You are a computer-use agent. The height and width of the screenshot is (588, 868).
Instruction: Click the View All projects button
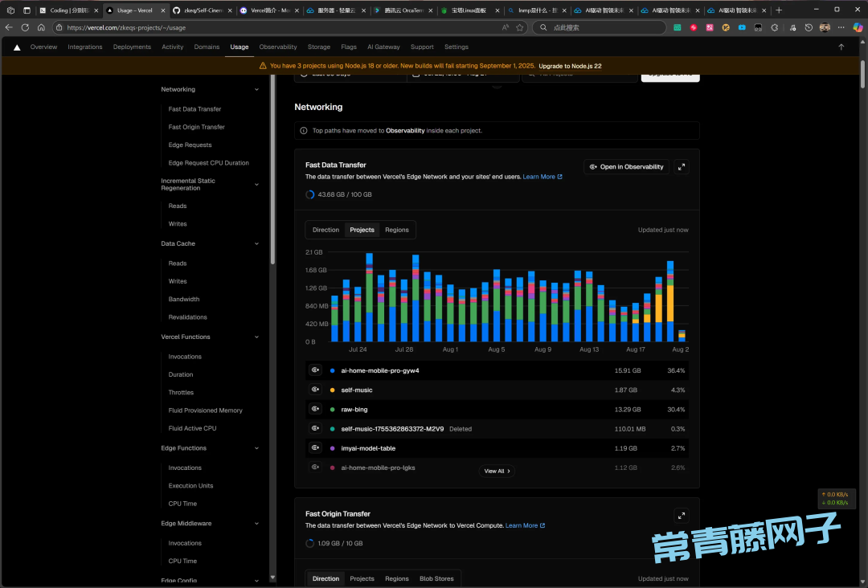click(497, 471)
